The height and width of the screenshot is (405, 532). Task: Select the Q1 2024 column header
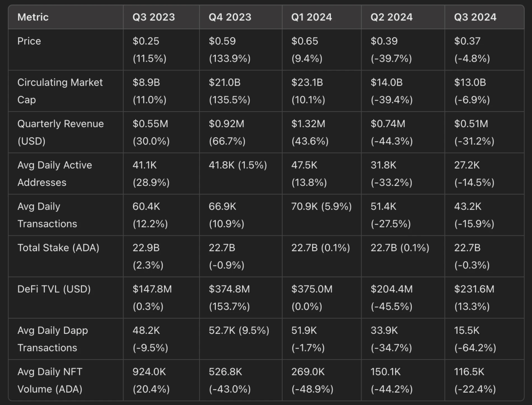coord(311,17)
